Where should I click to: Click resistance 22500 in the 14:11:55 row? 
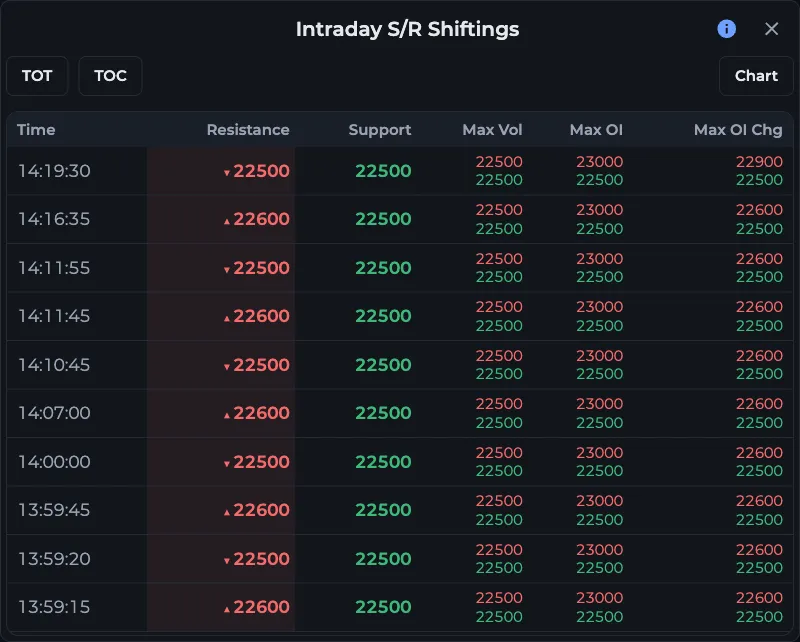261,267
